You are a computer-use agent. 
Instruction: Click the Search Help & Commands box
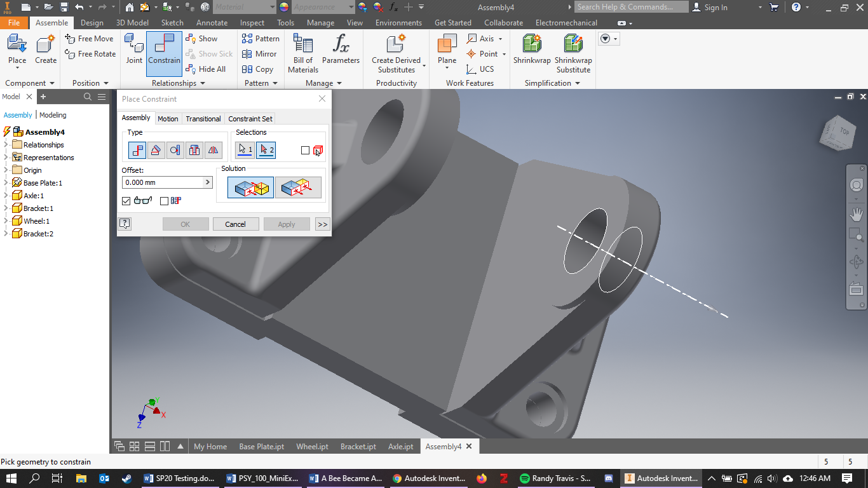(x=631, y=7)
